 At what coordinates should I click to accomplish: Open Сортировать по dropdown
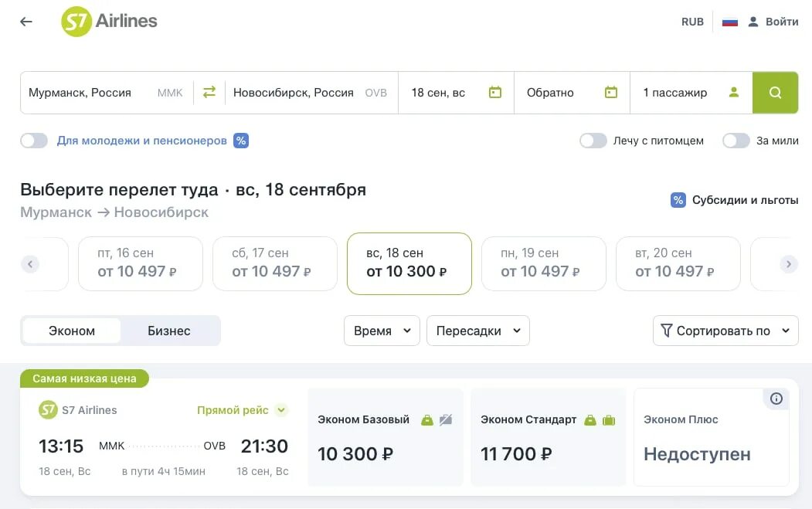coord(725,331)
